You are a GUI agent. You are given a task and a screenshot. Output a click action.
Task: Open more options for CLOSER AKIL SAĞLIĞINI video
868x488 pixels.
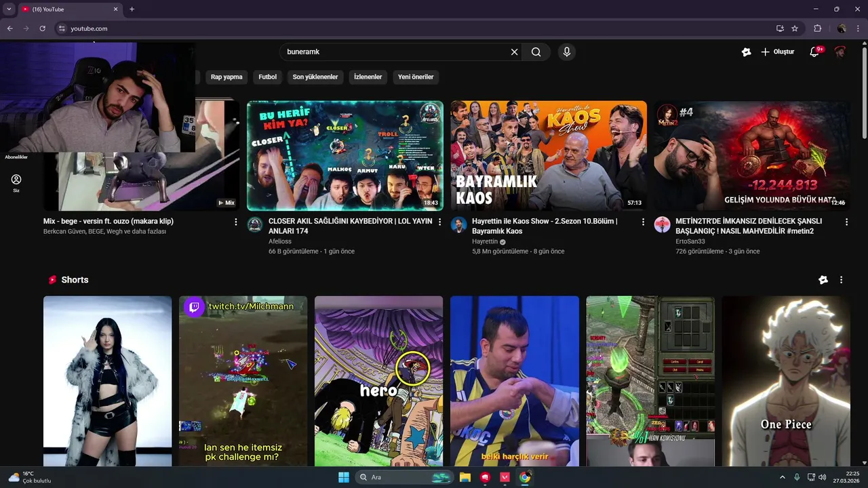point(439,222)
